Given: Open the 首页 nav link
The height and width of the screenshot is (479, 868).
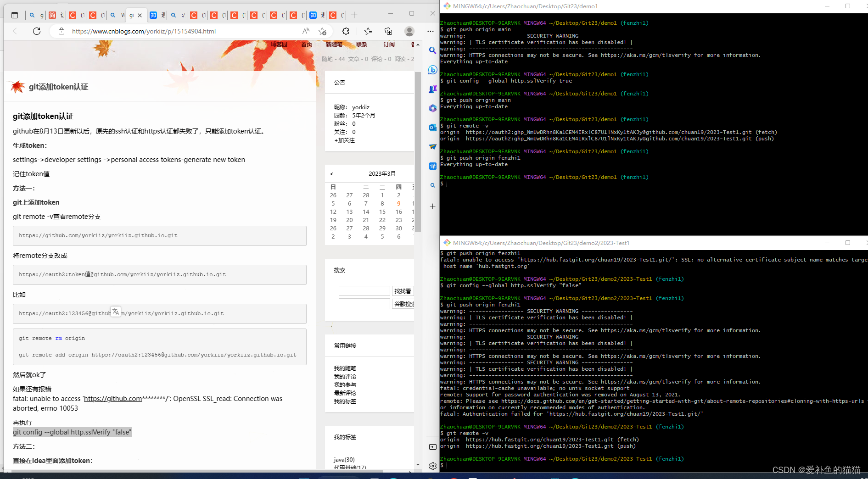Looking at the screenshot, I should coord(307,44).
